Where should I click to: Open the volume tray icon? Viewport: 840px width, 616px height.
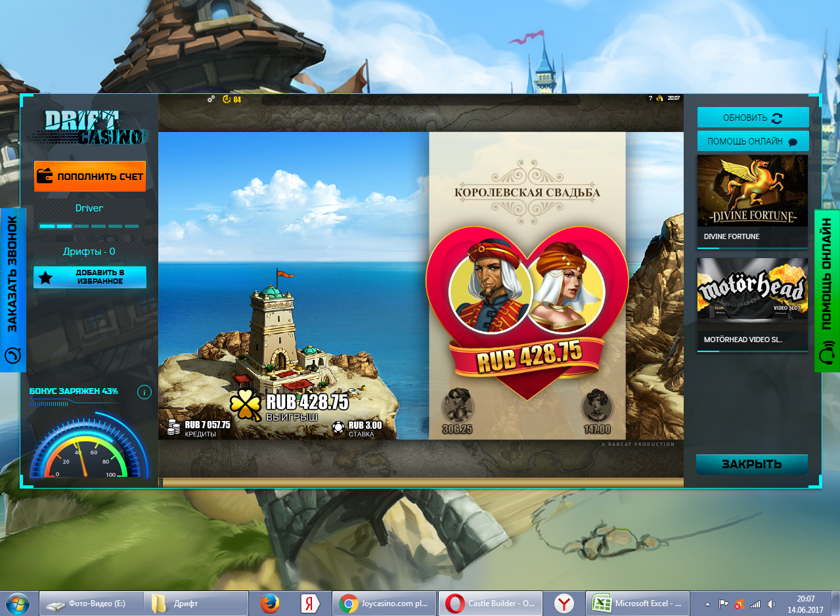coord(771,604)
